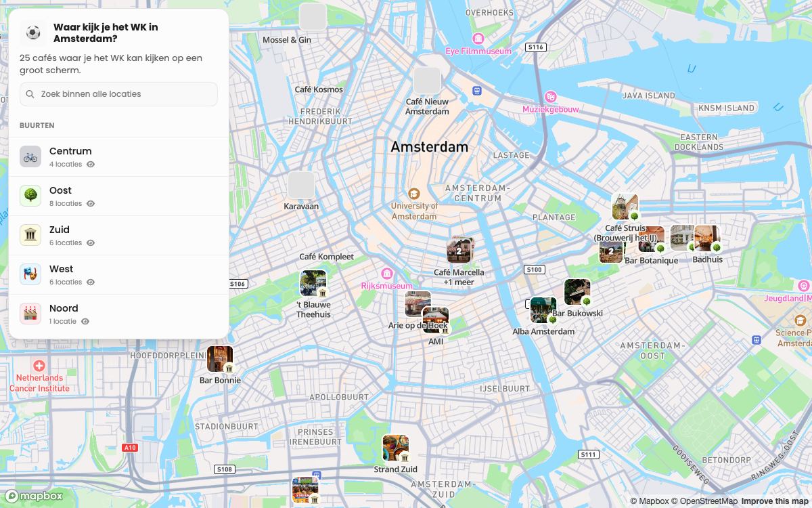Click the Alba Amsterdam marker photo
This screenshot has width=812, height=508.
pyautogui.click(x=543, y=310)
